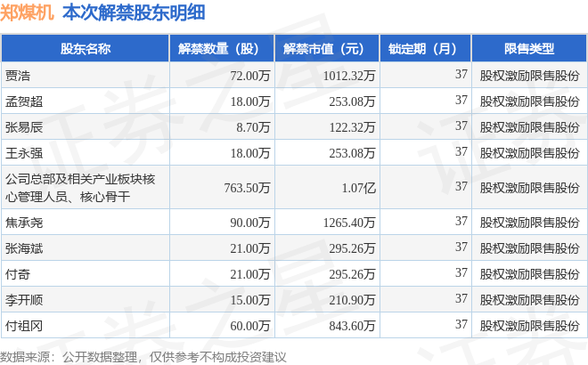The image size is (588, 365).
Task: Click the 限售类型 column header
Action: [529, 49]
